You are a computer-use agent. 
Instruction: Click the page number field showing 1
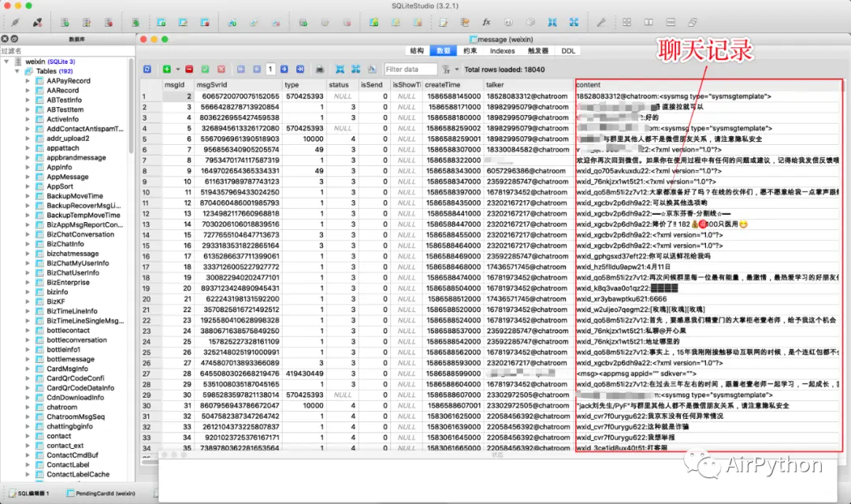click(x=269, y=69)
